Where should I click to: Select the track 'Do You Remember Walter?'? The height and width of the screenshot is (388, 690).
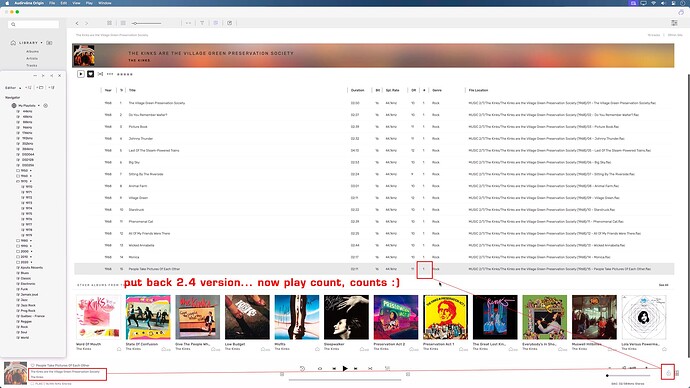pos(148,115)
